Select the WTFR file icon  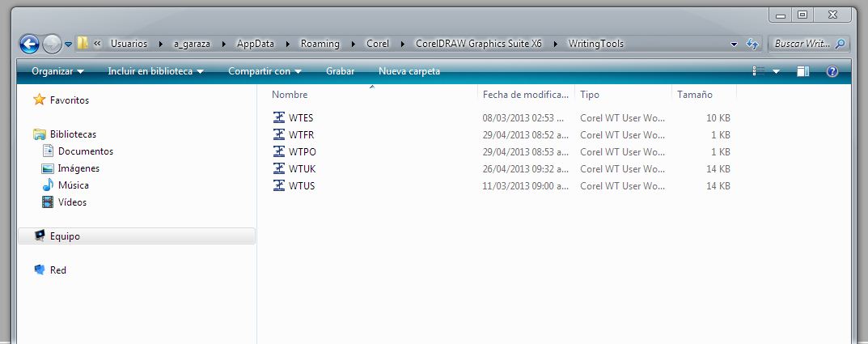[x=280, y=134]
